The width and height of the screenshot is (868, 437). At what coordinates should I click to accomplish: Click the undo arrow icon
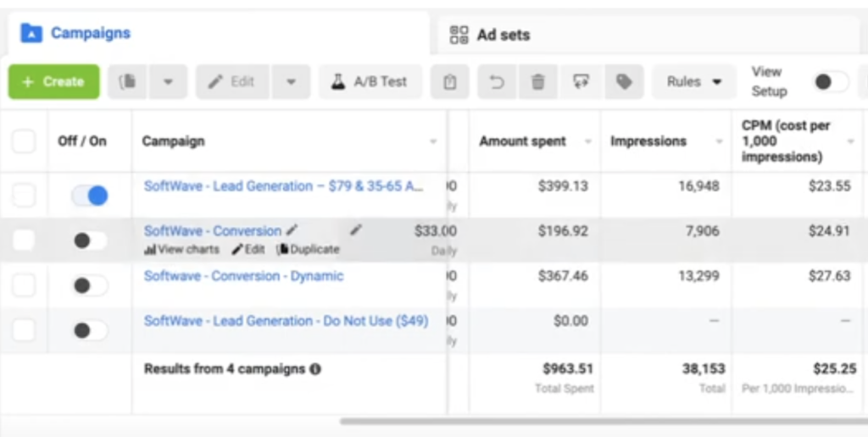pos(497,82)
